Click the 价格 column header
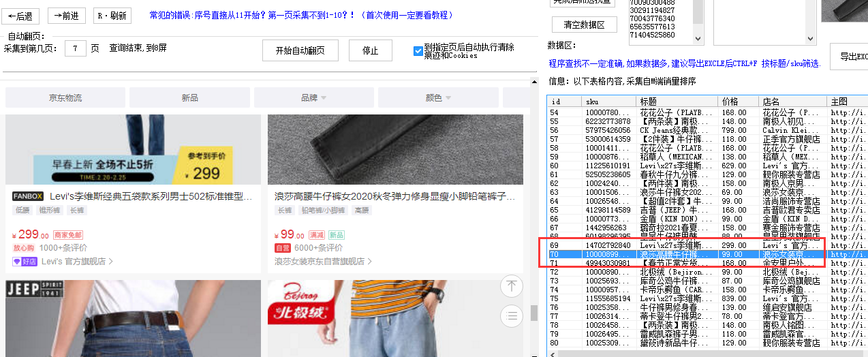The height and width of the screenshot is (357, 868). coord(739,101)
